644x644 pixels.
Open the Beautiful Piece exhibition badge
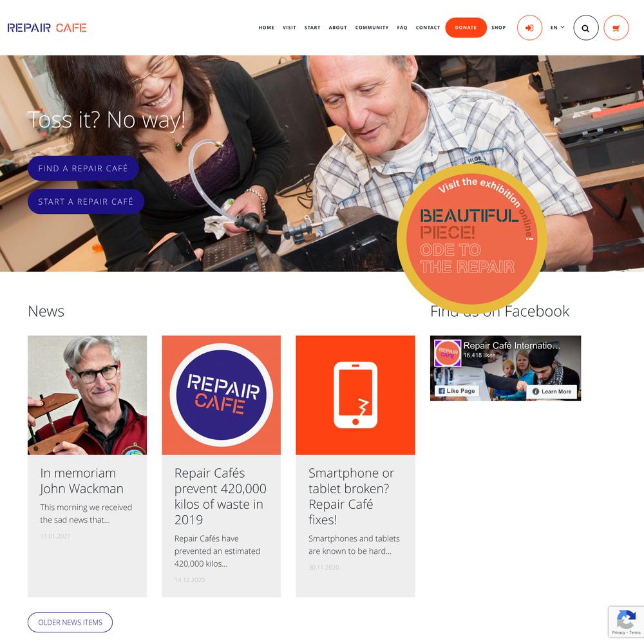pyautogui.click(x=472, y=240)
